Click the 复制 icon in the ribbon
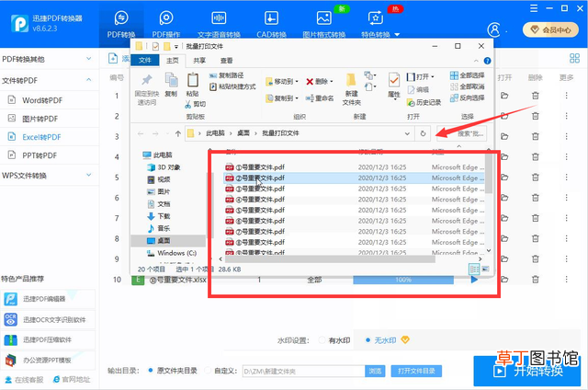The image size is (588, 390). tap(171, 80)
